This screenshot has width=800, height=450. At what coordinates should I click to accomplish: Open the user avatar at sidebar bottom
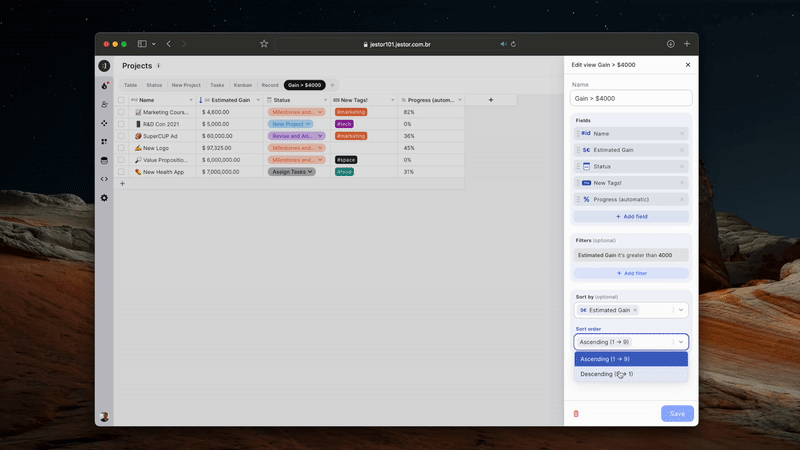(105, 417)
